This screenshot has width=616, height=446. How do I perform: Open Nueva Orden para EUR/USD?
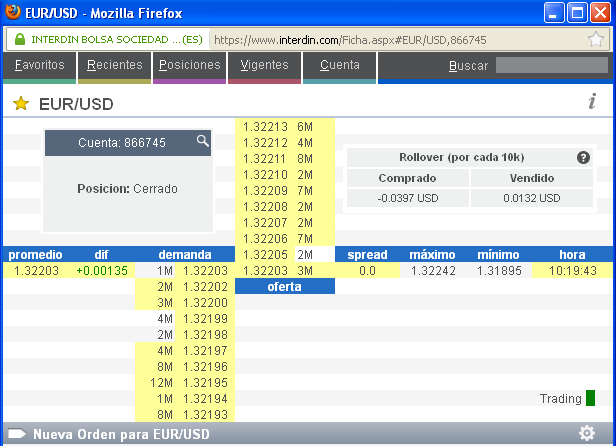(x=121, y=434)
